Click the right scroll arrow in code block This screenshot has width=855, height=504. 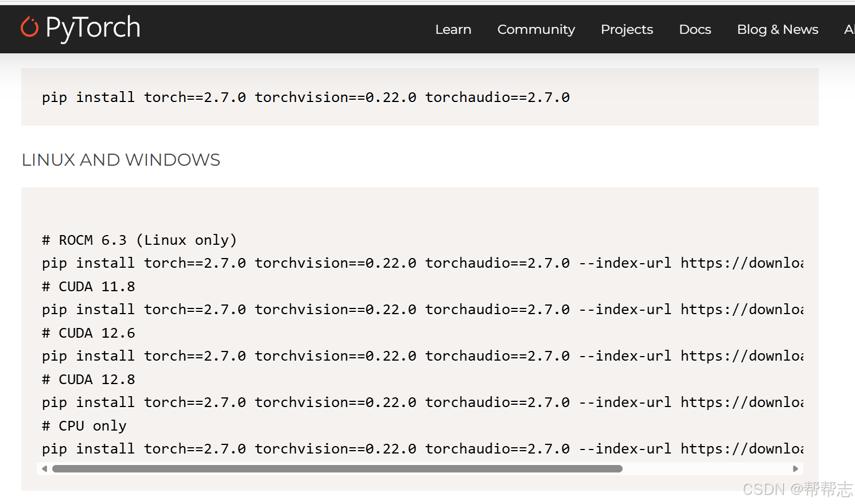click(x=795, y=469)
